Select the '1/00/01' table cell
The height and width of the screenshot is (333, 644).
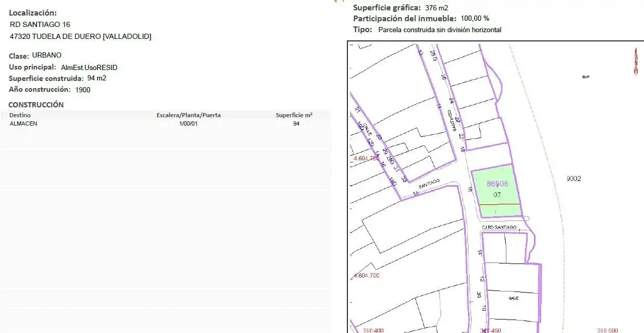pyautogui.click(x=188, y=123)
